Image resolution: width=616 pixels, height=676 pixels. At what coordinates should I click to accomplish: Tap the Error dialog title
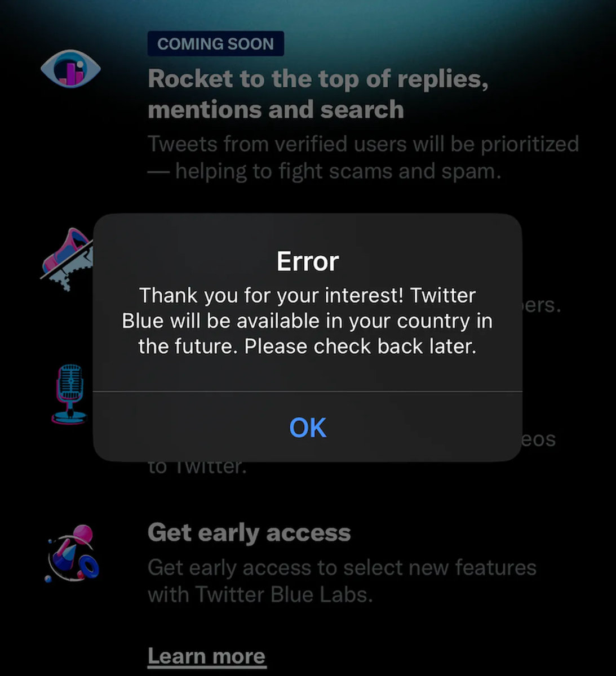pos(308,261)
